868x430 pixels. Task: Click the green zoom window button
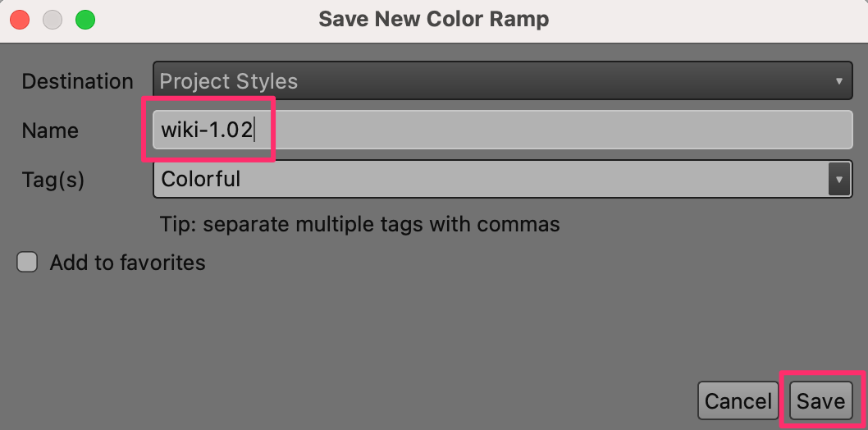coord(85,19)
